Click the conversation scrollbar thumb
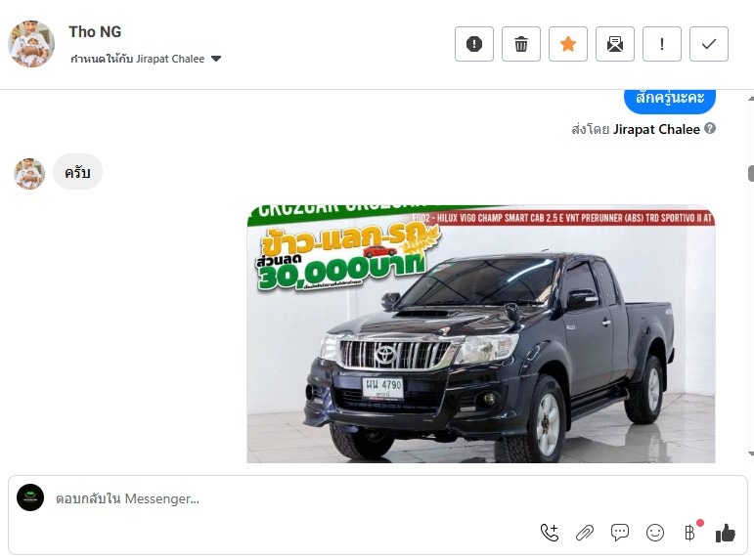754x560 pixels. (751, 174)
